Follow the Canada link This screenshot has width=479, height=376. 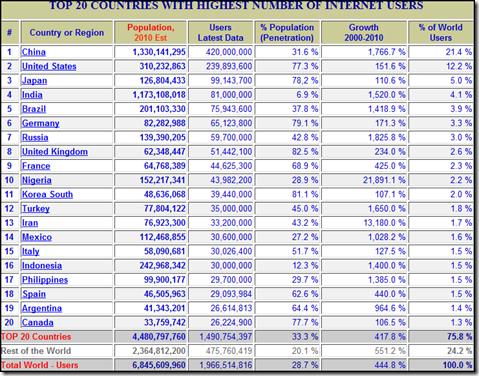(x=38, y=322)
